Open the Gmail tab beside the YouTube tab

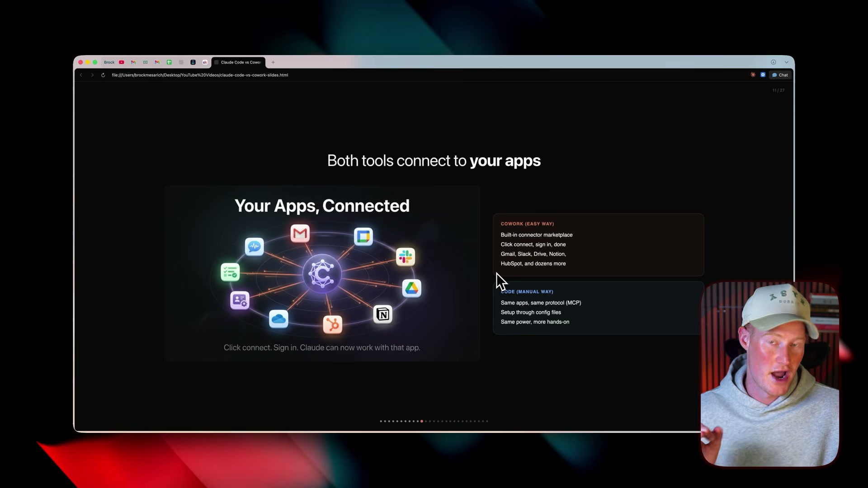[133, 62]
